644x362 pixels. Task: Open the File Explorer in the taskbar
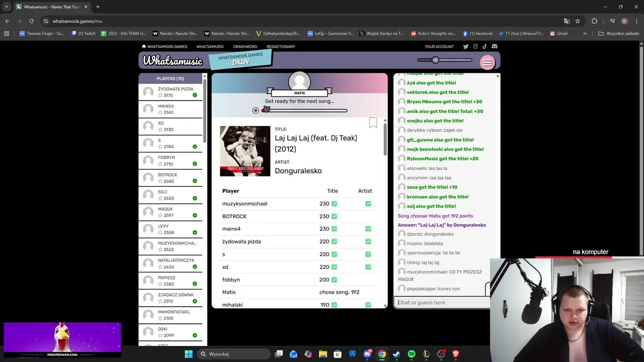[x=323, y=354]
